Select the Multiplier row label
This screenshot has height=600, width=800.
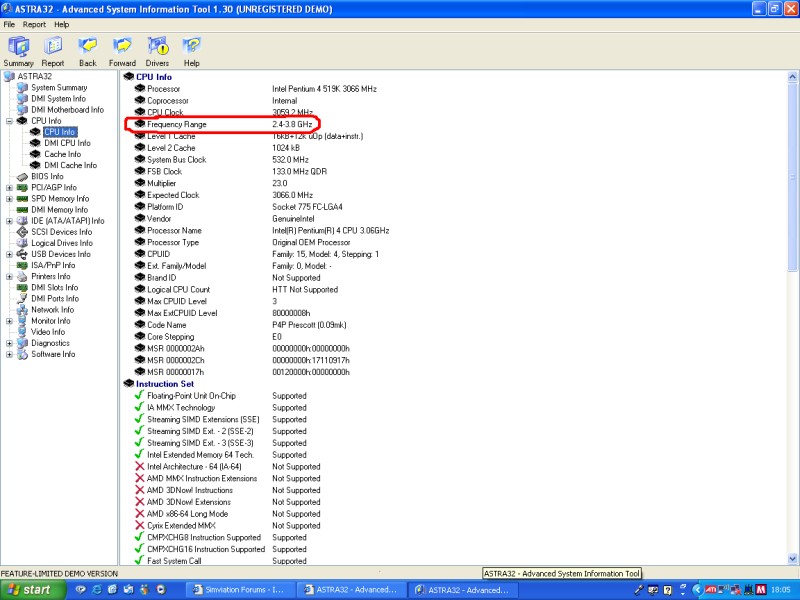pyautogui.click(x=161, y=184)
